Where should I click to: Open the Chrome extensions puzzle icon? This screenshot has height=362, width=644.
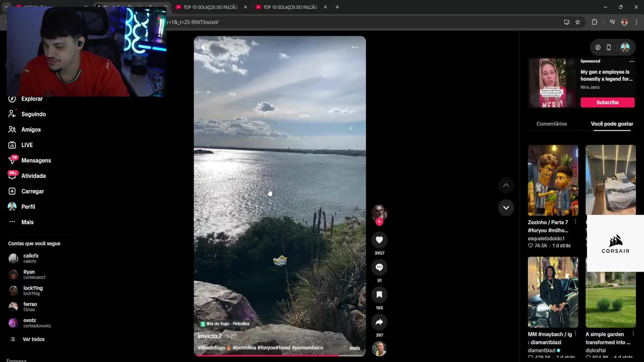pos(594,22)
